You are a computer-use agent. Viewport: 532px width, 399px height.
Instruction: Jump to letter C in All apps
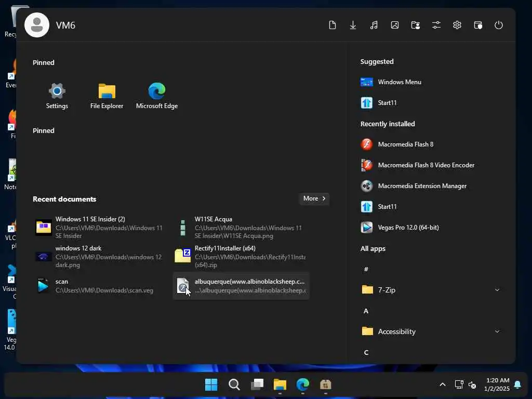click(366, 353)
